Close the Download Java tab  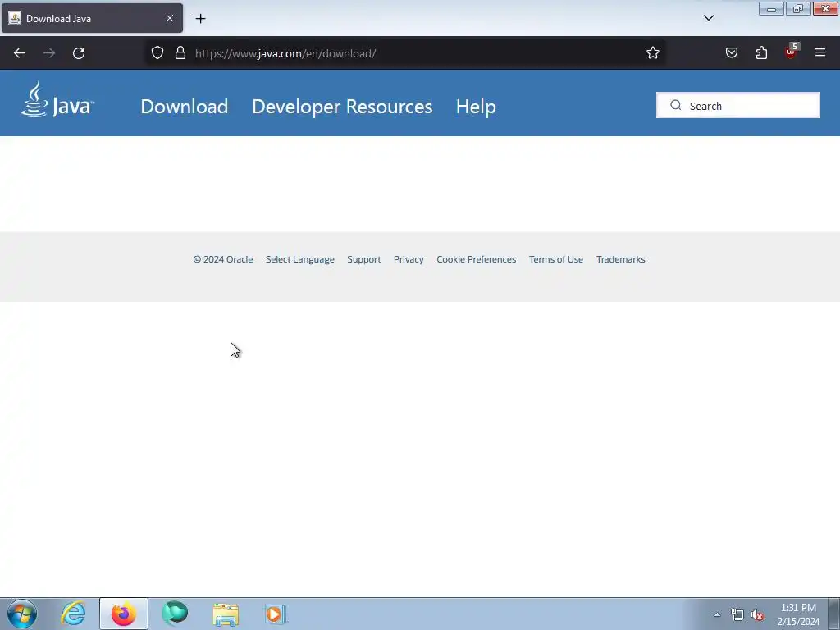tap(170, 18)
